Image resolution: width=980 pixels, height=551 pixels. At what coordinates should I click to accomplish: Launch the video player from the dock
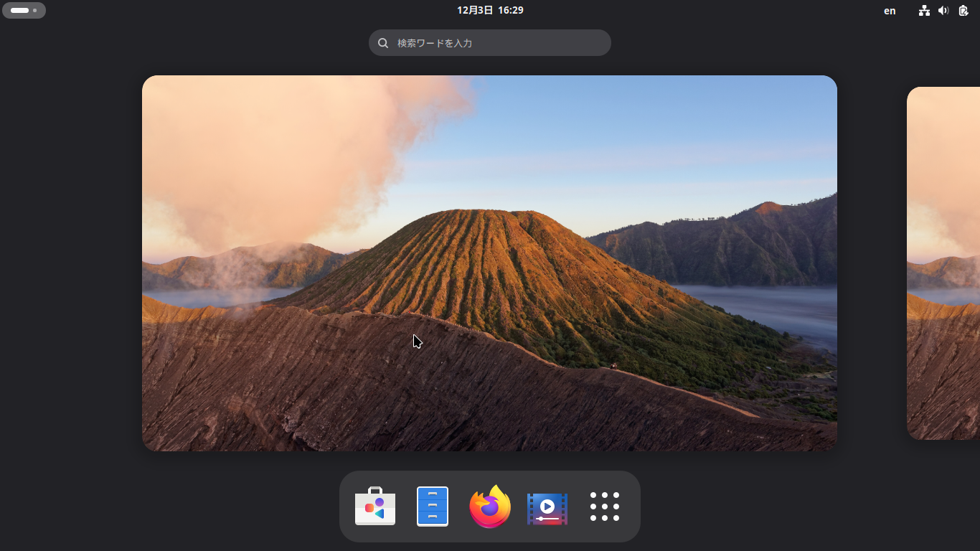(547, 507)
